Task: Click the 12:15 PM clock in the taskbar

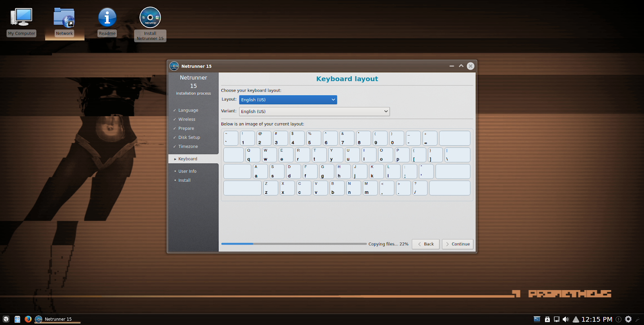Action: pos(597,319)
